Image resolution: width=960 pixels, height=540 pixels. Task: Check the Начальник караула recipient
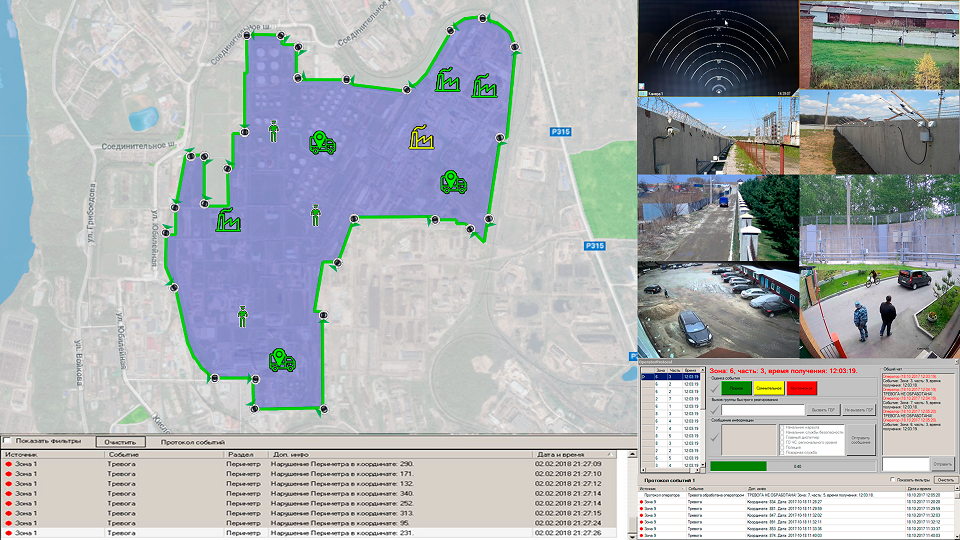(x=782, y=427)
